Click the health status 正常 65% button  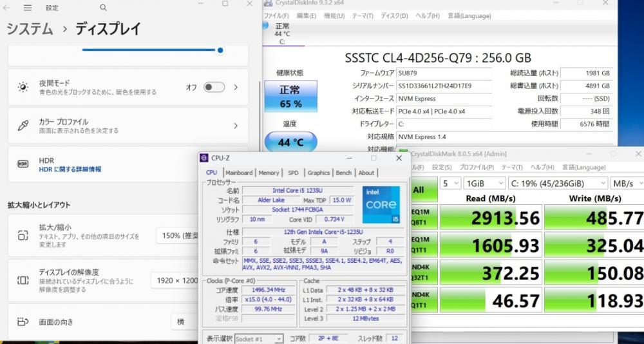pyautogui.click(x=290, y=96)
